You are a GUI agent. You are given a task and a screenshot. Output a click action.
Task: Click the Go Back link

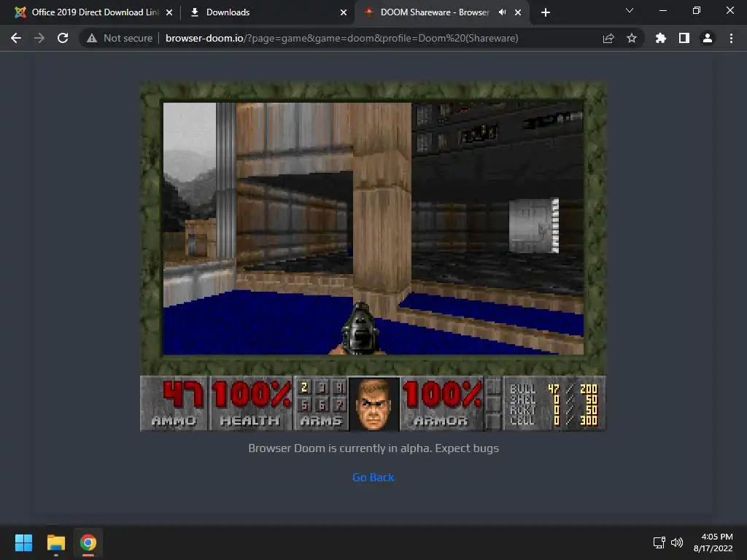373,477
